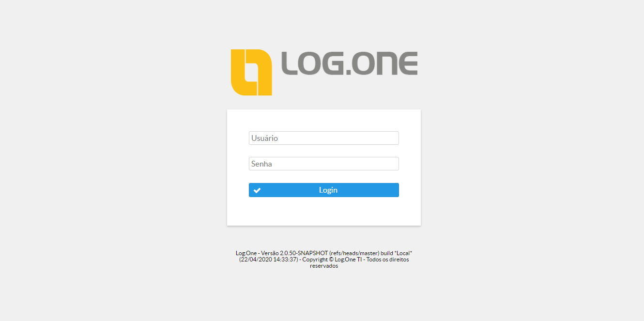This screenshot has width=644, height=321.
Task: Click the *Local* build label
Action: [403, 253]
